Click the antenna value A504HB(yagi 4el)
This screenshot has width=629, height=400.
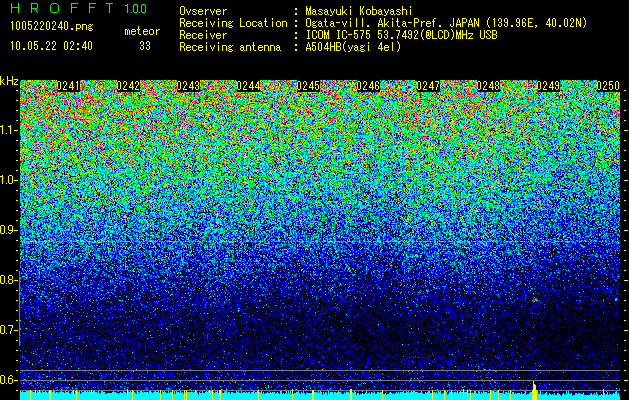353,47
